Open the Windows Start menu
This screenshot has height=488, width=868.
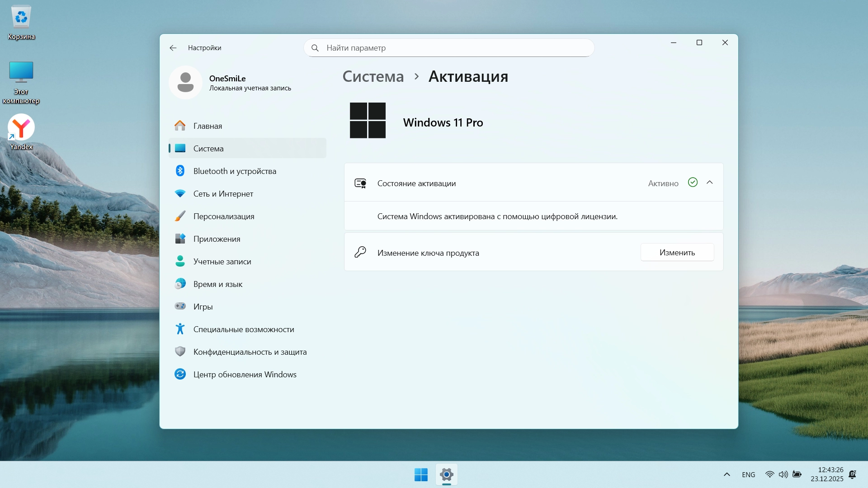420,474
